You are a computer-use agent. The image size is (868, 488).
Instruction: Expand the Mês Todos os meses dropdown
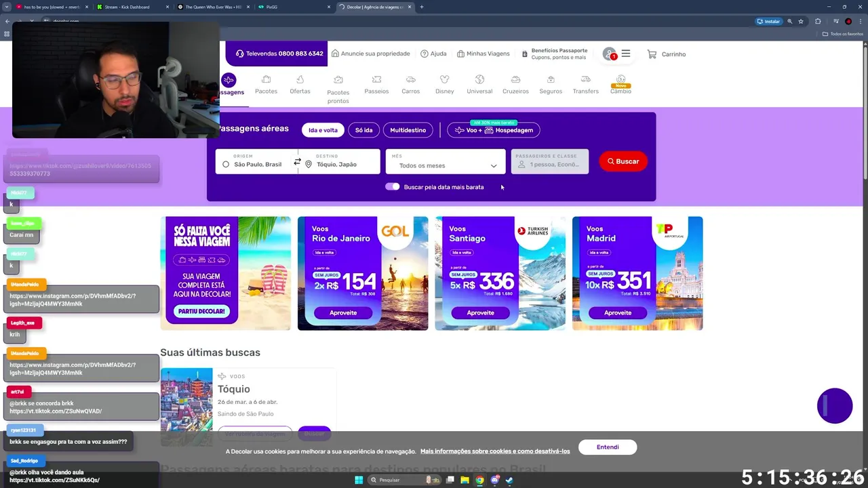pos(446,161)
